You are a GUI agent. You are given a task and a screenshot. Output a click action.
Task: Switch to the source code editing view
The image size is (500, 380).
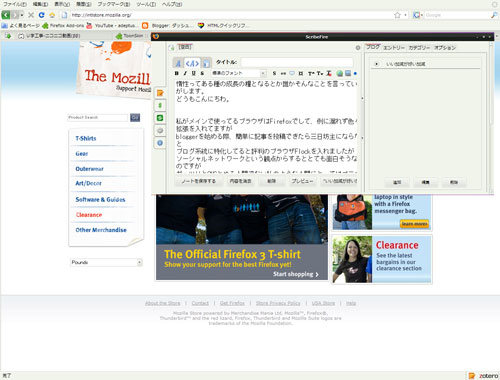tap(192, 63)
